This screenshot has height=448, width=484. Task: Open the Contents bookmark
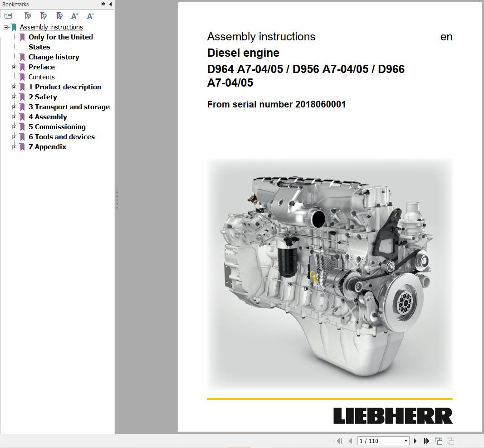[x=42, y=77]
